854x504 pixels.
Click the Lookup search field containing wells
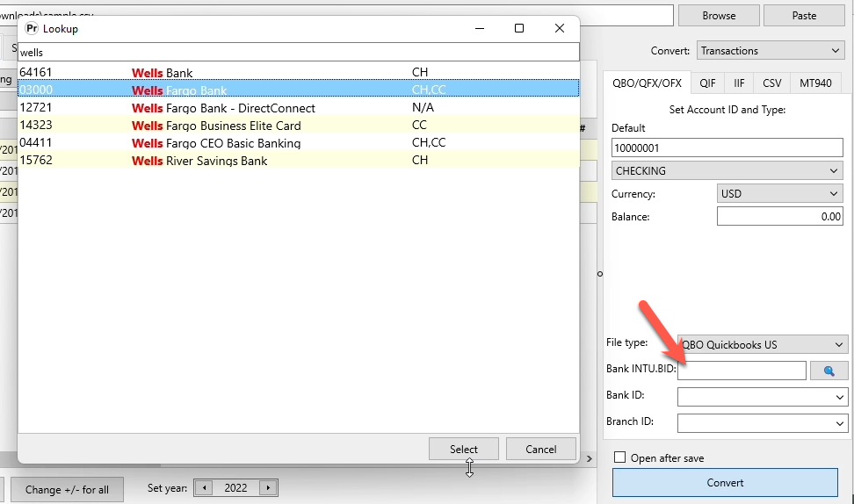299,53
